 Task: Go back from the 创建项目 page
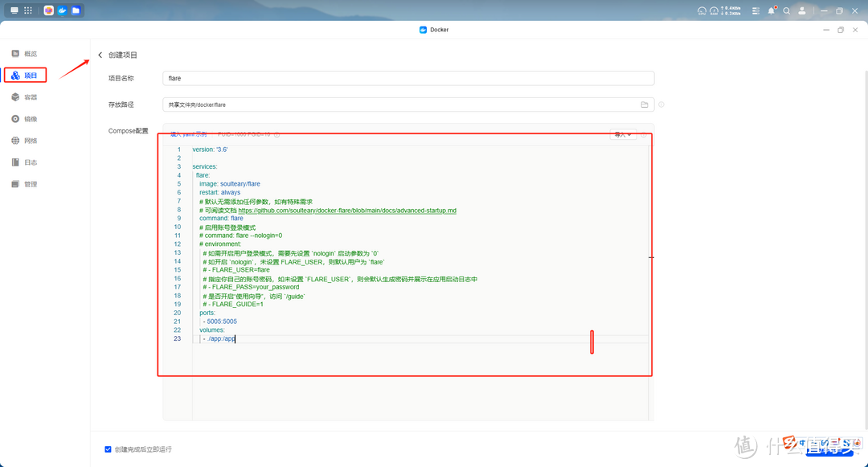click(x=100, y=55)
